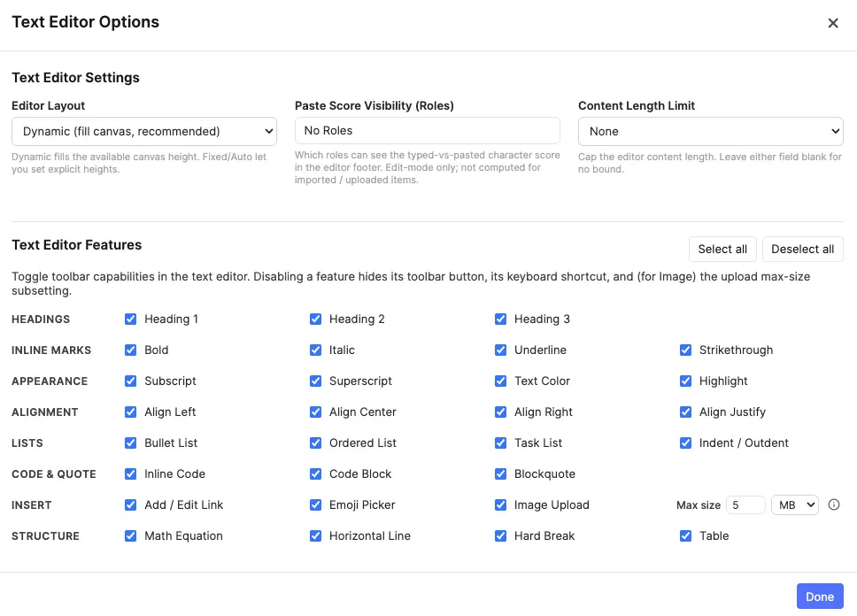Uncheck Add / Edit Link
857x616 pixels.
(x=130, y=504)
